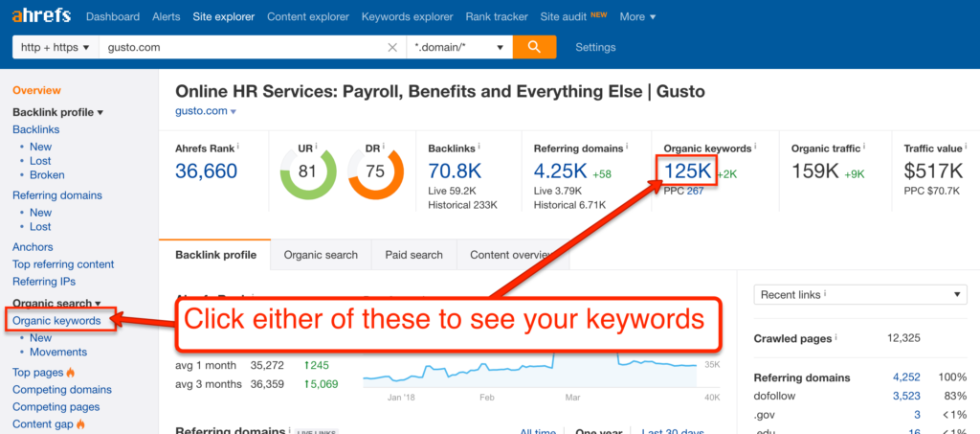Open the *.domain/* mode dropdown

point(459,47)
